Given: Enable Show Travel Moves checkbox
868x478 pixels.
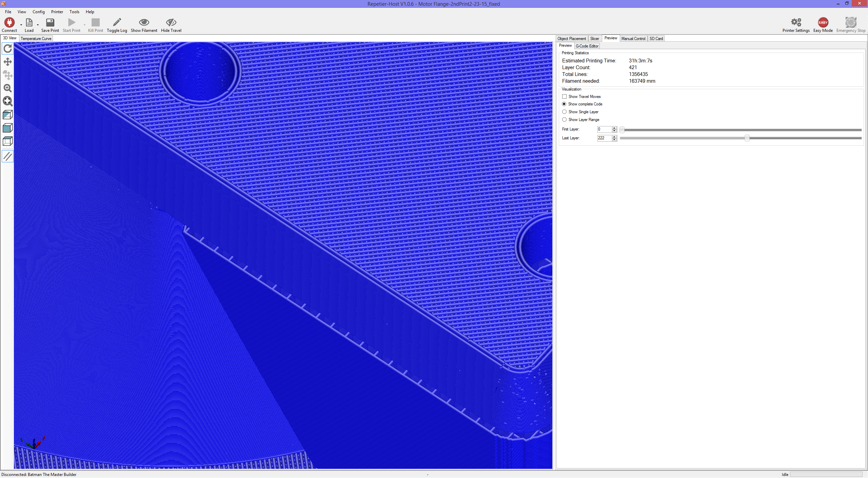Looking at the screenshot, I should coord(565,97).
